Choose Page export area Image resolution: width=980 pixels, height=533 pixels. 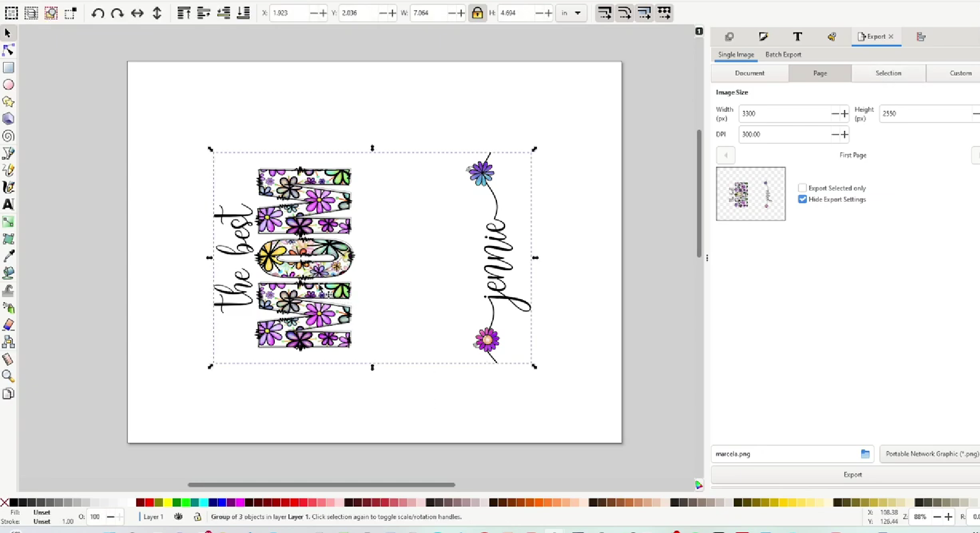click(x=820, y=73)
